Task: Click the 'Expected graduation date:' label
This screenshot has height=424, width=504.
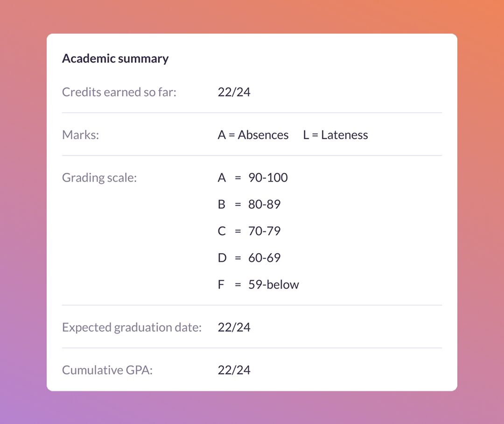Action: pos(132,327)
